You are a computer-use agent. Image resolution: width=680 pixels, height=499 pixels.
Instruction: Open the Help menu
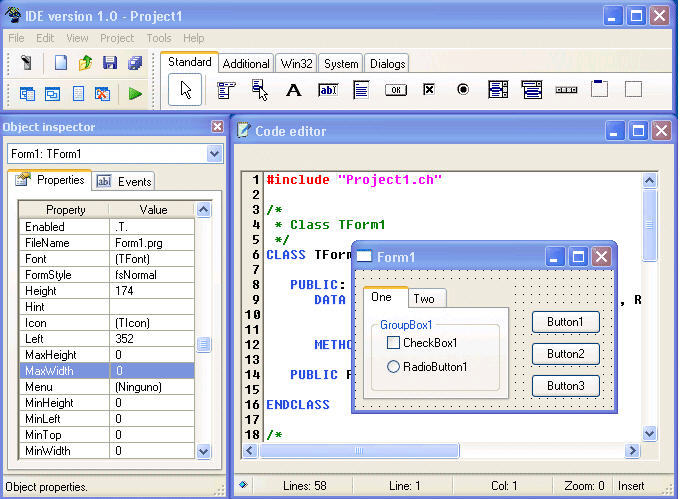pyautogui.click(x=193, y=38)
